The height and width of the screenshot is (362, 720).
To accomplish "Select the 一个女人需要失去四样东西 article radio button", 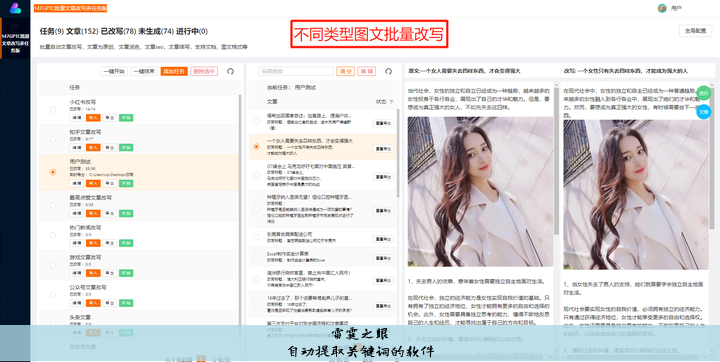I will click(x=256, y=147).
